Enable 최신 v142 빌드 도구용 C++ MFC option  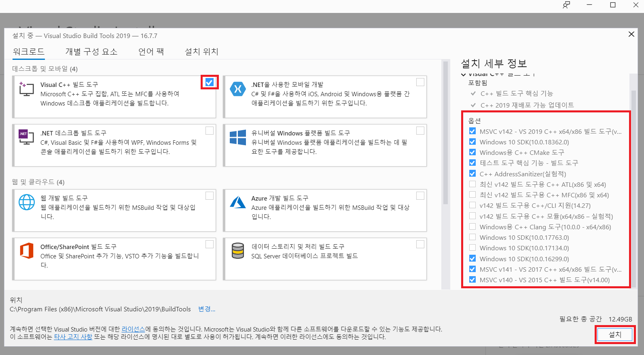pos(472,194)
